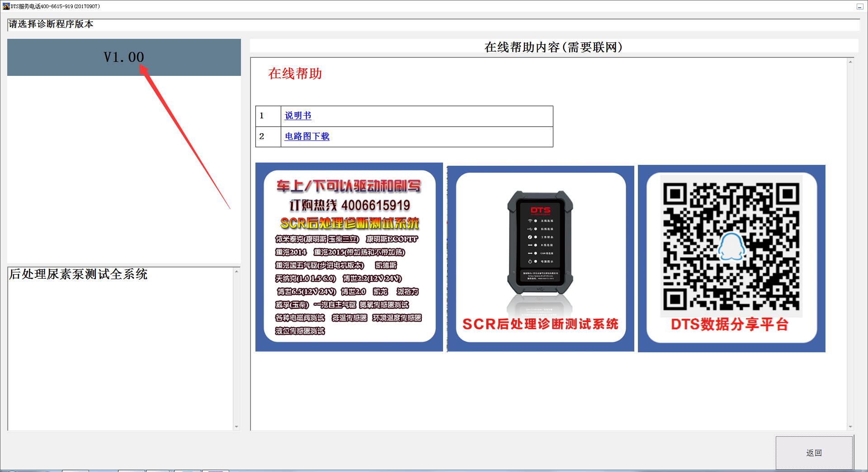The height and width of the screenshot is (472, 868).
Task: Open the 说明书 manual link
Action: tap(298, 116)
